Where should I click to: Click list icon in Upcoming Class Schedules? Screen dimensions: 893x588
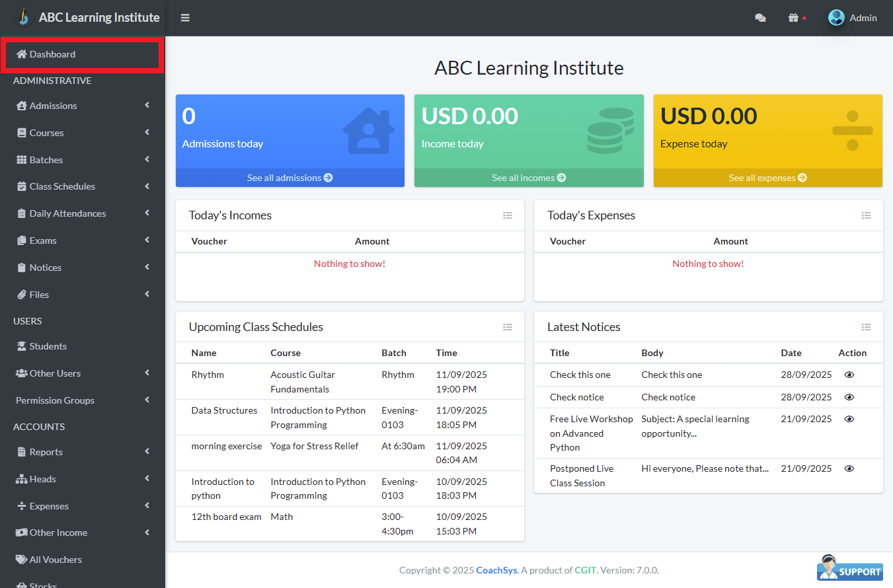point(508,327)
